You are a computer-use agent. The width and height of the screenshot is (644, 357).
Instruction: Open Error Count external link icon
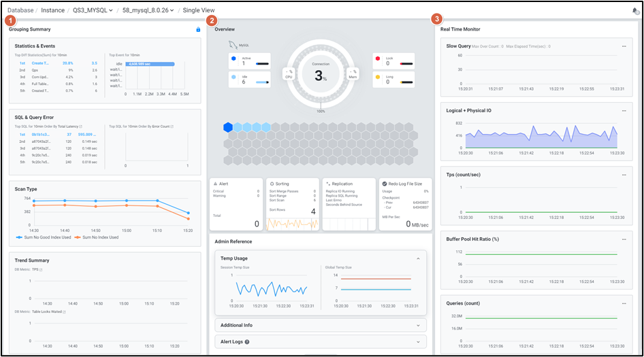click(171, 126)
